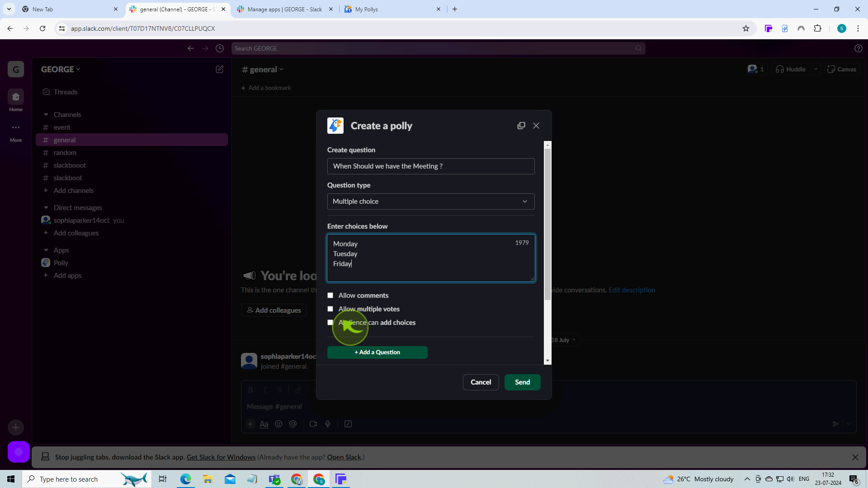Open Microsoft Edge from the taskbar

[186, 479]
